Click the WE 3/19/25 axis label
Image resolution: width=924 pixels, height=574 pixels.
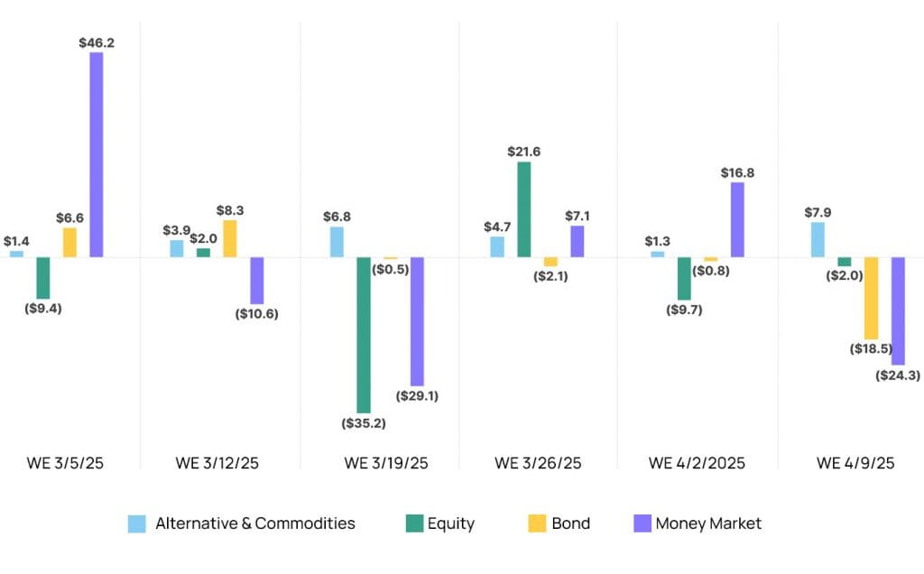[386, 463]
